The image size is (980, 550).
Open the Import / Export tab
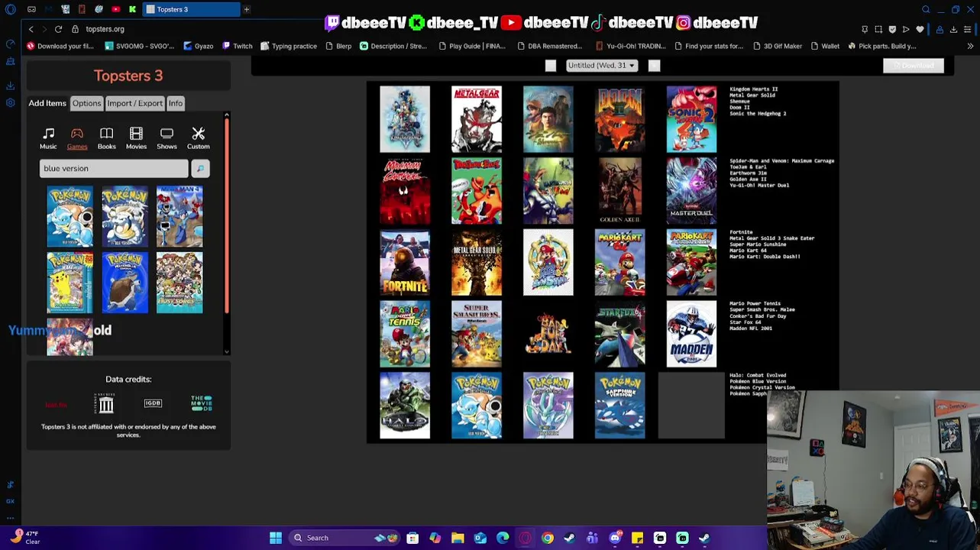[134, 103]
